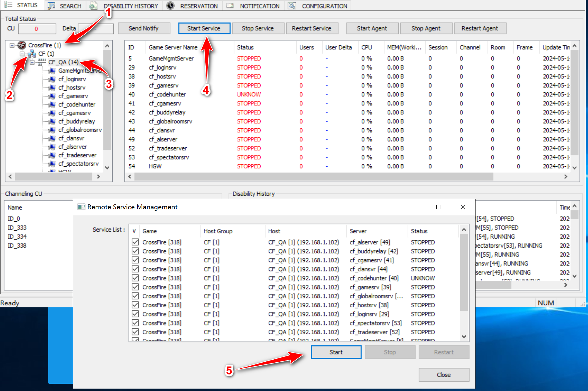Click the cf_globalroomsrv server icon in tree
Viewport: 588px width, 391px height.
coord(52,130)
